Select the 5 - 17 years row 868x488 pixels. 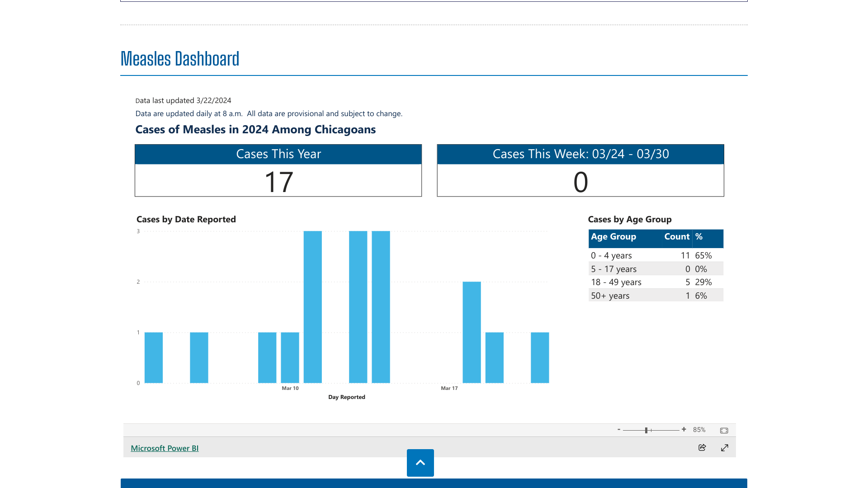pos(613,269)
